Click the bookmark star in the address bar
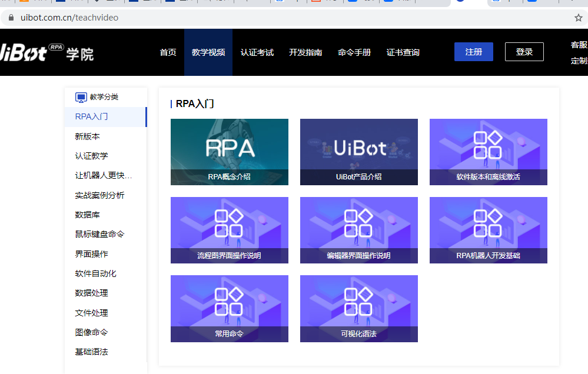Viewport: 588px width, 374px height. click(x=579, y=18)
